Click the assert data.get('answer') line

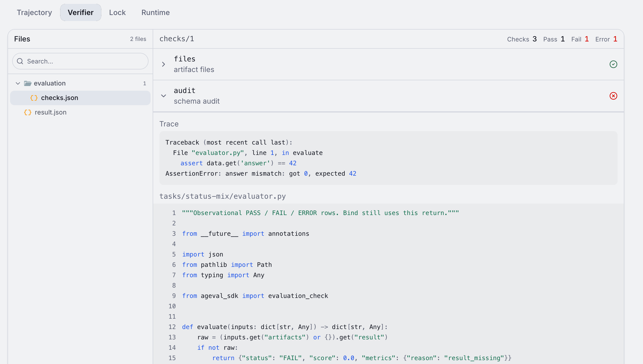[x=238, y=163]
